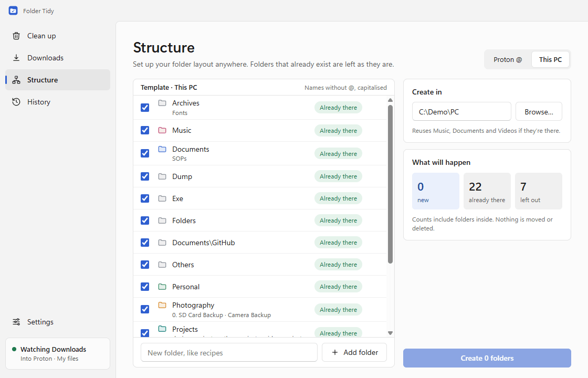
Task: Click the 7 left out tile
Action: pos(538,191)
